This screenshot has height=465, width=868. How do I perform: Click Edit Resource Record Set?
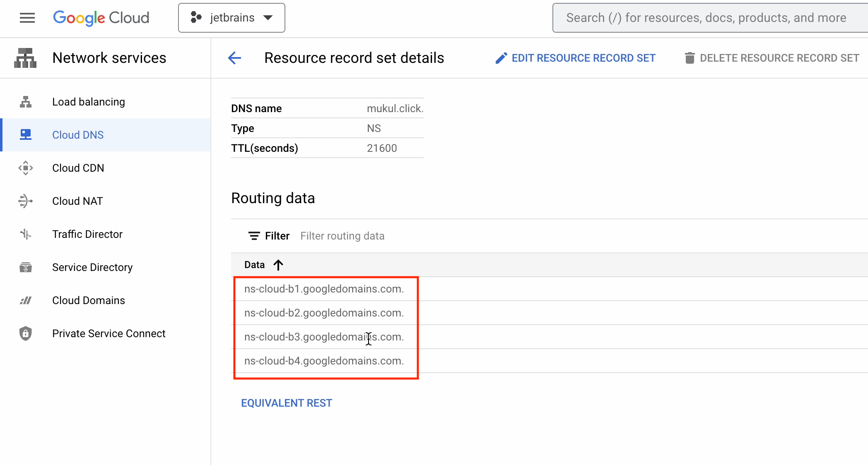click(576, 58)
